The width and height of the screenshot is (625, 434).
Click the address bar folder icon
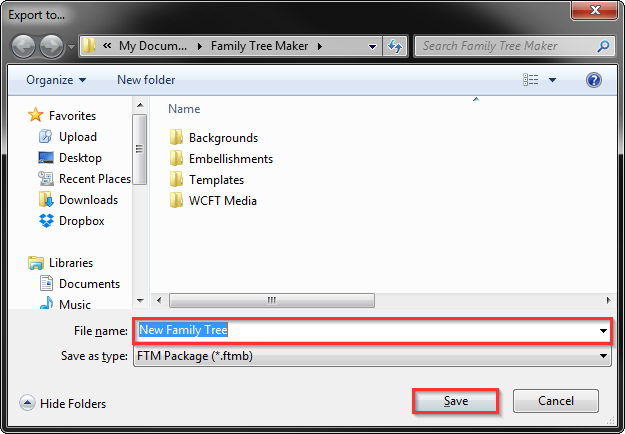coord(89,46)
